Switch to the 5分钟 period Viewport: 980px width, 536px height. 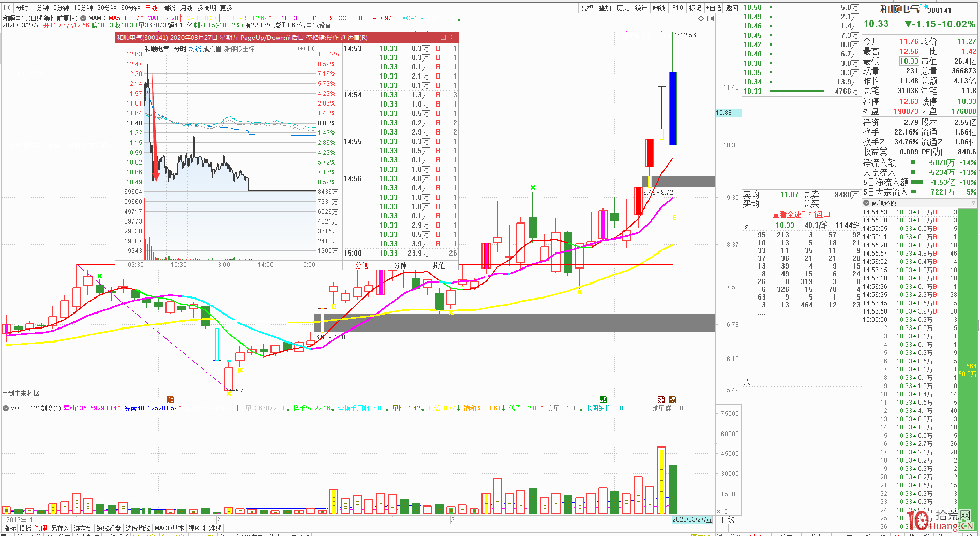tap(61, 8)
